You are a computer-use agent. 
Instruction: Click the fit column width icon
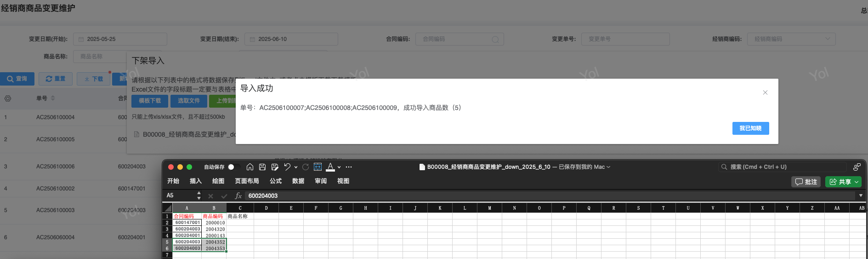click(318, 167)
